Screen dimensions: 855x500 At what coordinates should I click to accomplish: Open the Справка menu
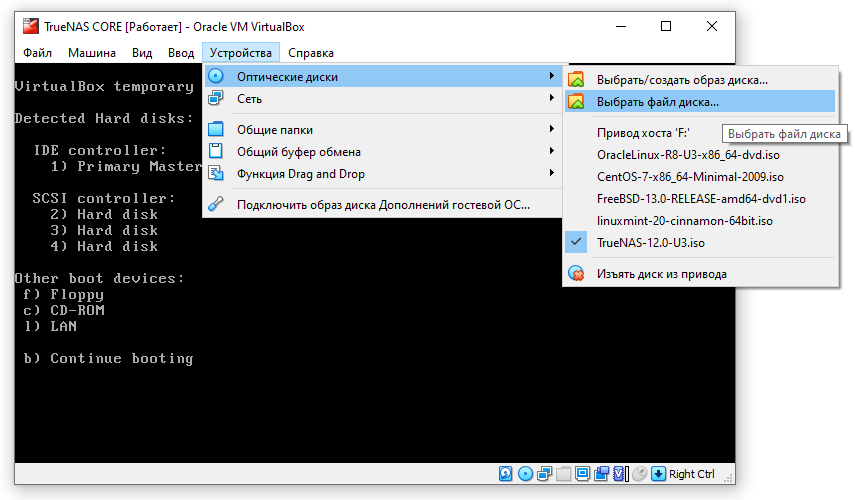point(311,53)
